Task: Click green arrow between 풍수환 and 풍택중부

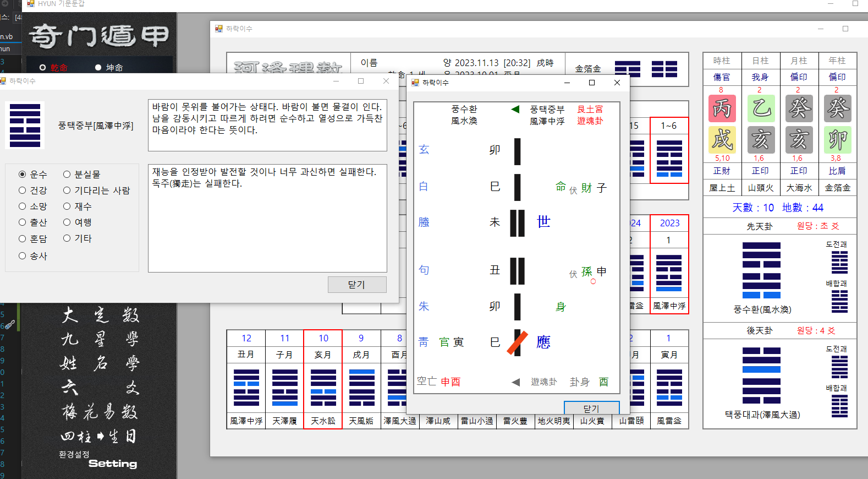Action: 515,109
